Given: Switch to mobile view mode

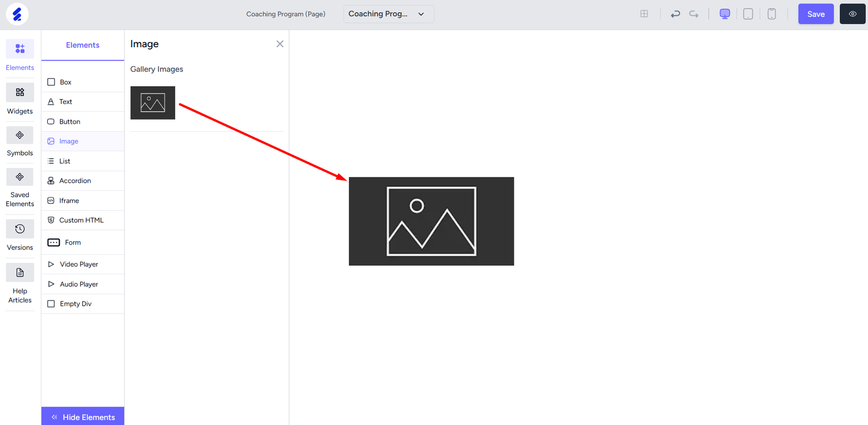Looking at the screenshot, I should coord(771,14).
